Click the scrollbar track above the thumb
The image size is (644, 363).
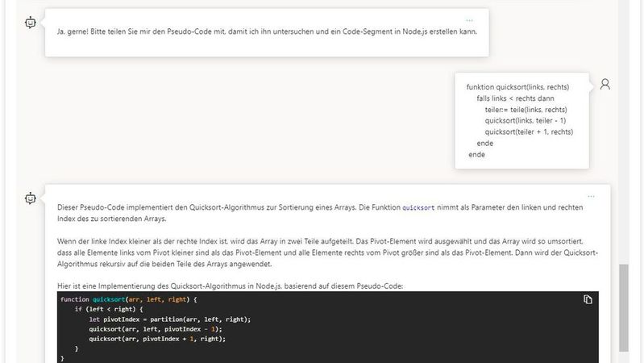coord(623,121)
